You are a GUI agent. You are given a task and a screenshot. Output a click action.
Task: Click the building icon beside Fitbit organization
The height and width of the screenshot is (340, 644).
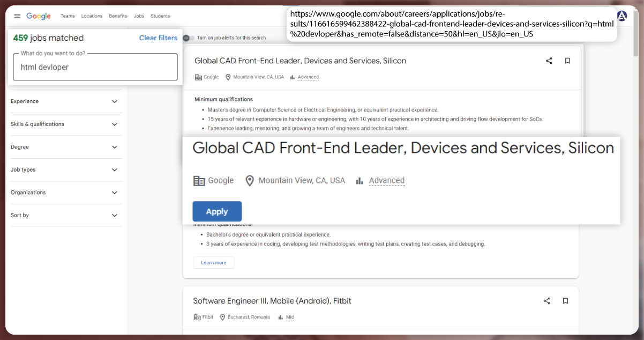[197, 317]
